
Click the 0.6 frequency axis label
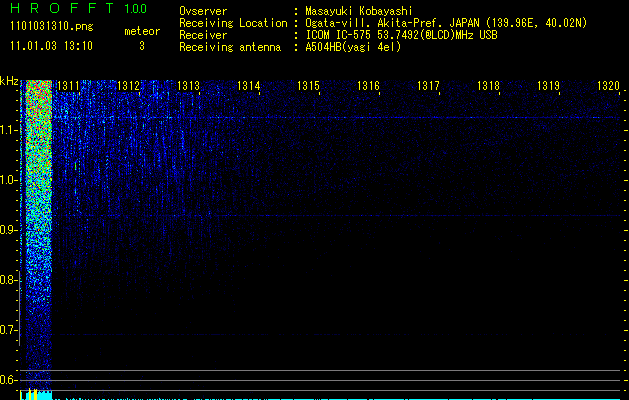tap(9, 380)
